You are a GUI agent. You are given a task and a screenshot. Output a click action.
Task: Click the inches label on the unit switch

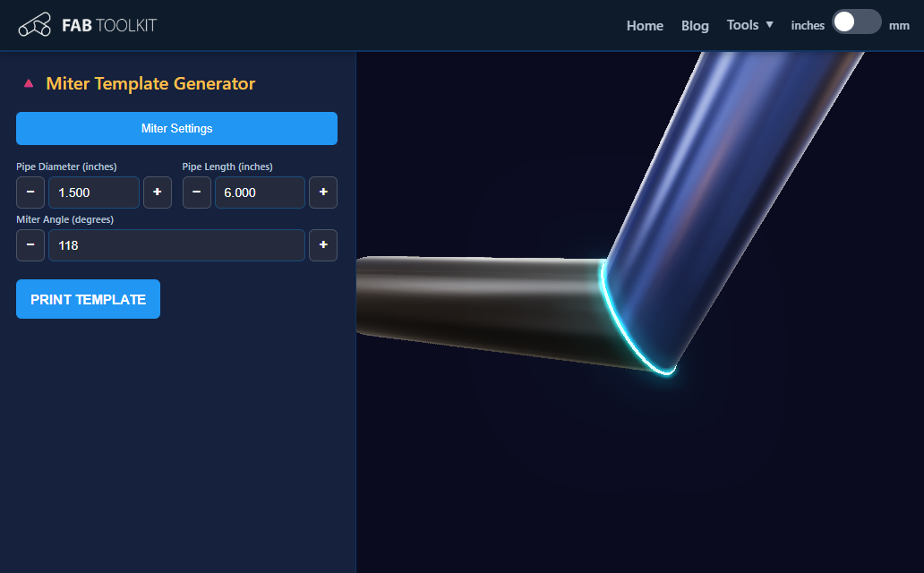coord(808,25)
